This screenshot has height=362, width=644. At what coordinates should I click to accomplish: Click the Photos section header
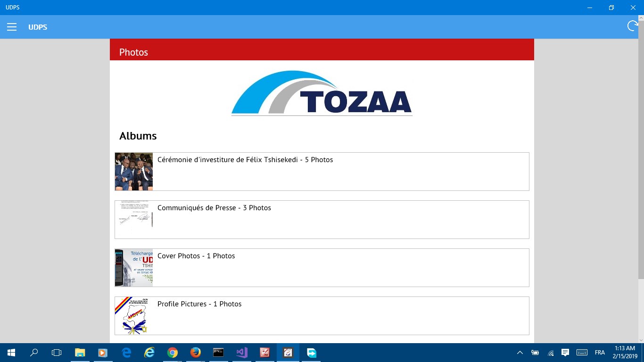[322, 49]
